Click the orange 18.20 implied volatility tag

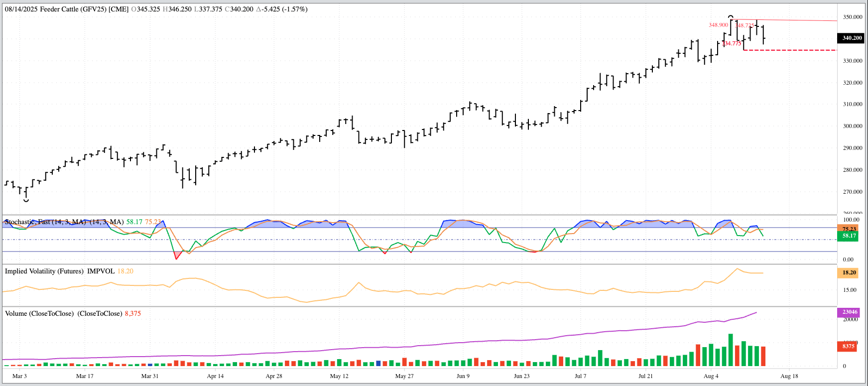[x=849, y=272]
